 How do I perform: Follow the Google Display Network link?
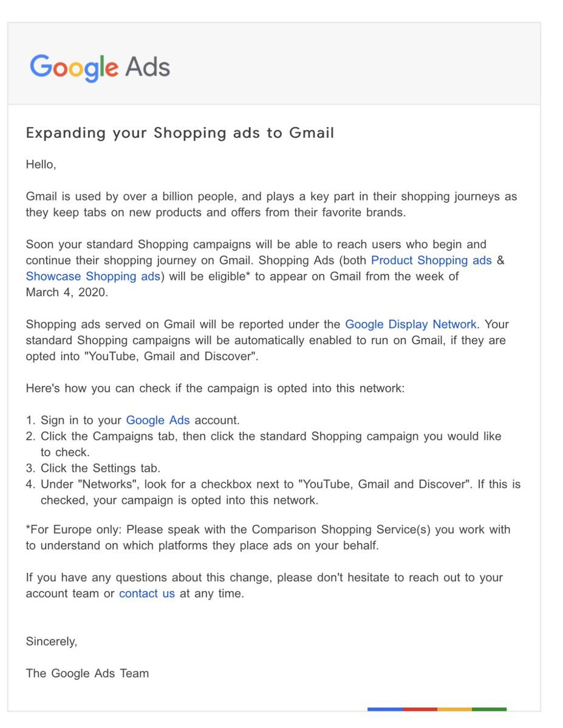click(411, 324)
